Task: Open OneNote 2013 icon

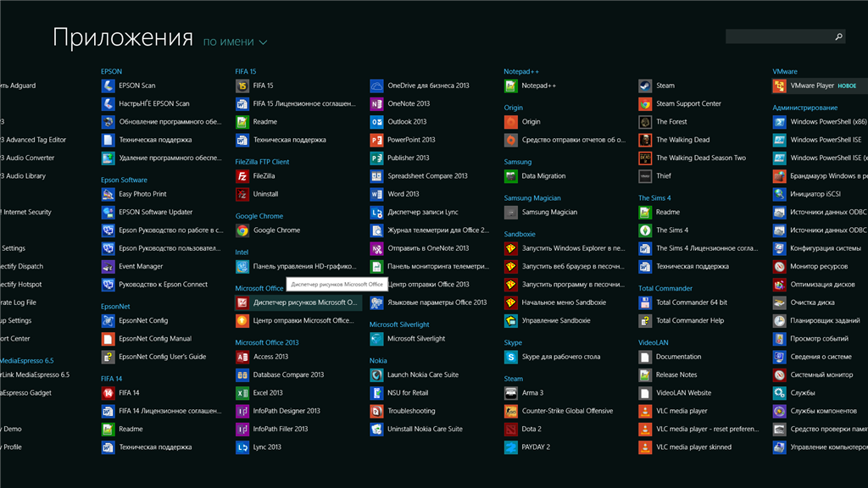Action: (x=376, y=103)
